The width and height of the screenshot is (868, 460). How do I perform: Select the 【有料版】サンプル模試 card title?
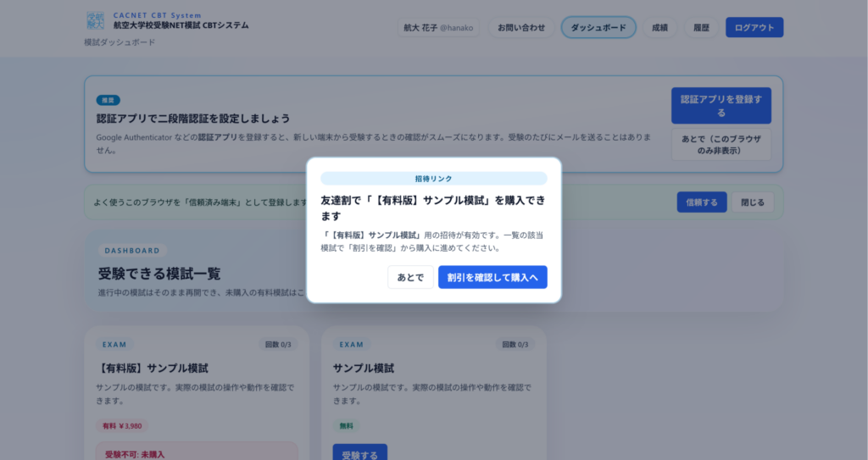[153, 369]
